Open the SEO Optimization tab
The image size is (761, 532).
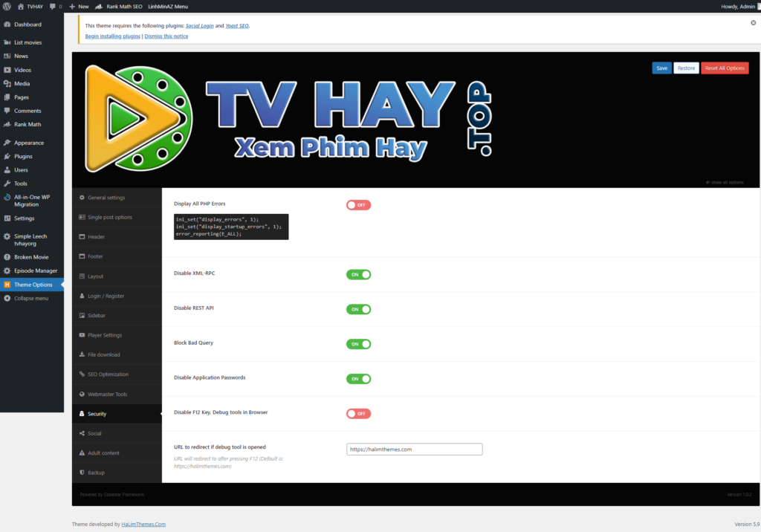tap(117, 374)
